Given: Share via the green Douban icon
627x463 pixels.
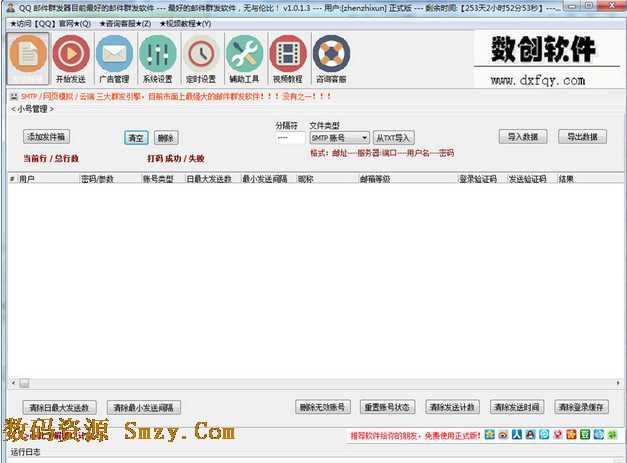Looking at the screenshot, I should [585, 435].
